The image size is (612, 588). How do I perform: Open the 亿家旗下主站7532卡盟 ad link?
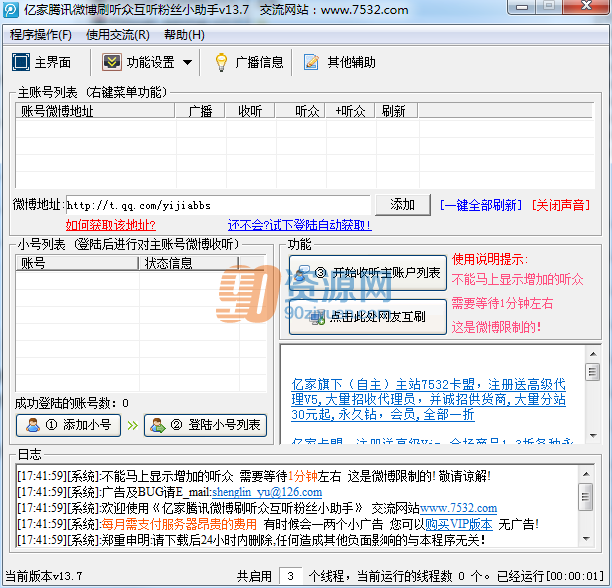click(x=428, y=399)
